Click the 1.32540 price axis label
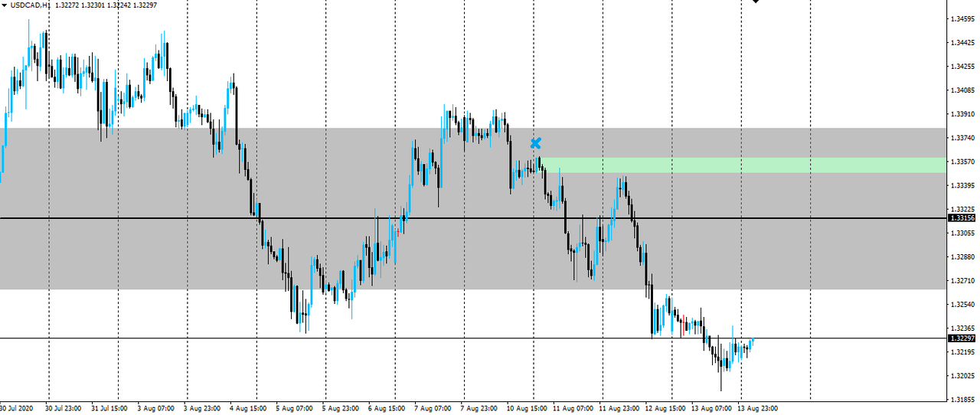Screen dimensions: 980x415 963,305
